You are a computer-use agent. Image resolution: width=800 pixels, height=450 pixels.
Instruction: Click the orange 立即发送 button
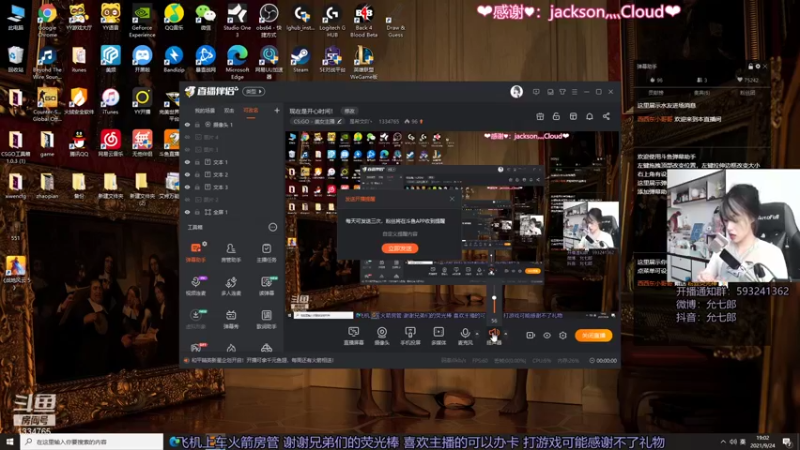point(399,248)
